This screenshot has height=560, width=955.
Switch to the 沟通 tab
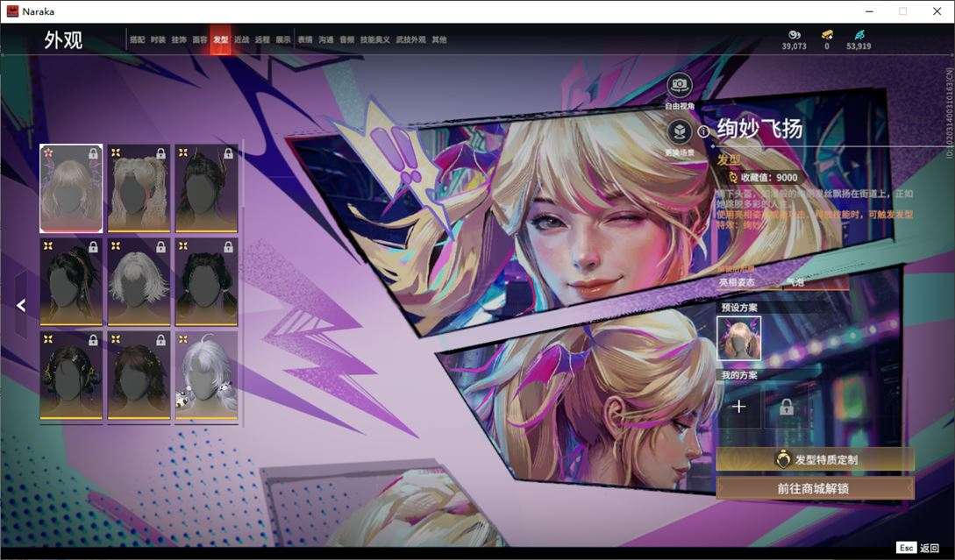tap(326, 39)
